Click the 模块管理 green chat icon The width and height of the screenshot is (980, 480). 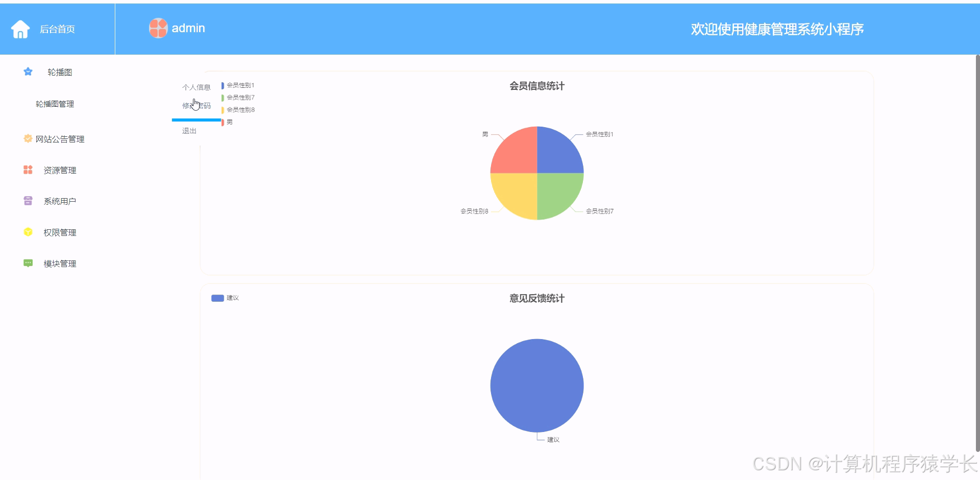(x=28, y=263)
